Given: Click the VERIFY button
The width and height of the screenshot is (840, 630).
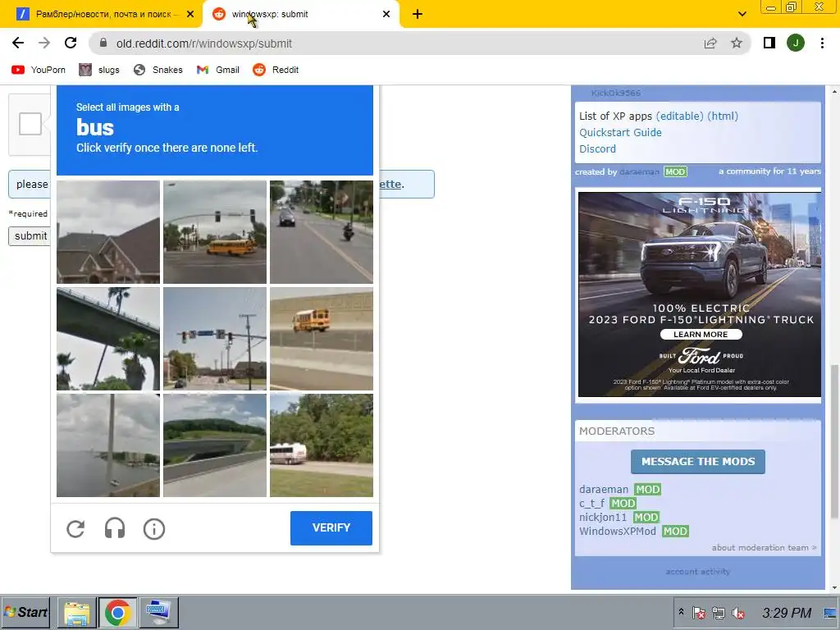Looking at the screenshot, I should 331,527.
